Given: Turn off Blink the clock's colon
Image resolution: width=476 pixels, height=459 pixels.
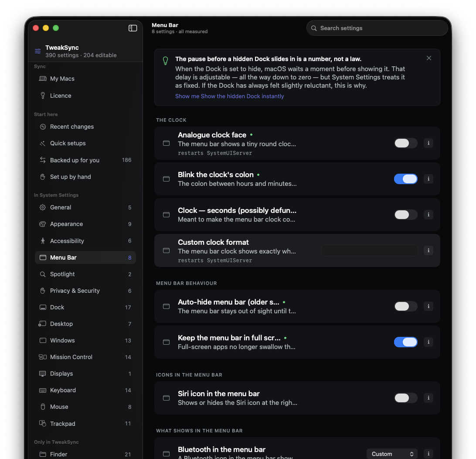Looking at the screenshot, I should [405, 179].
